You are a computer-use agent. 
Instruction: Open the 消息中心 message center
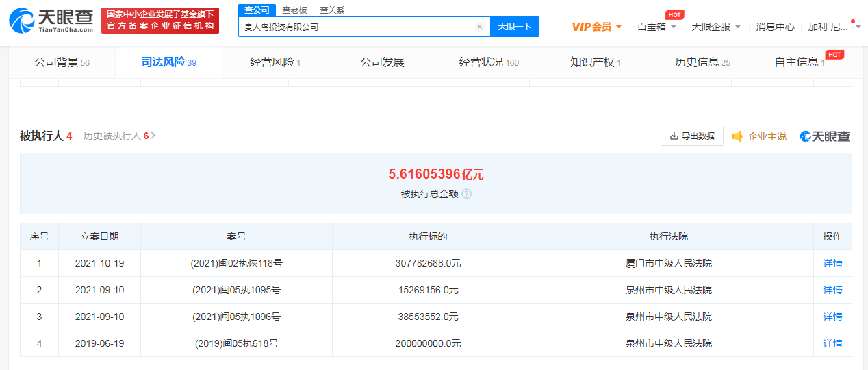pyautogui.click(x=775, y=27)
